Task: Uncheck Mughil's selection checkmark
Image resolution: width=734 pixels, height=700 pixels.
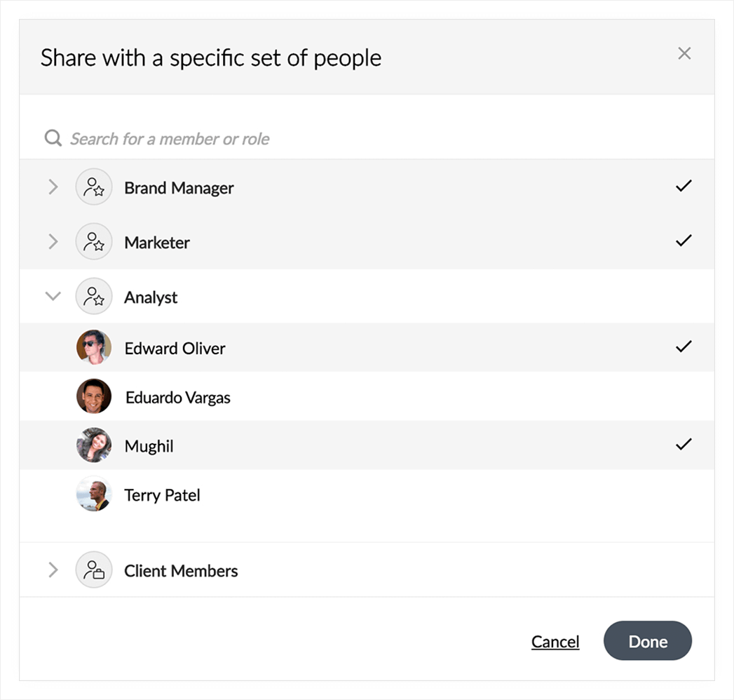Action: [684, 444]
